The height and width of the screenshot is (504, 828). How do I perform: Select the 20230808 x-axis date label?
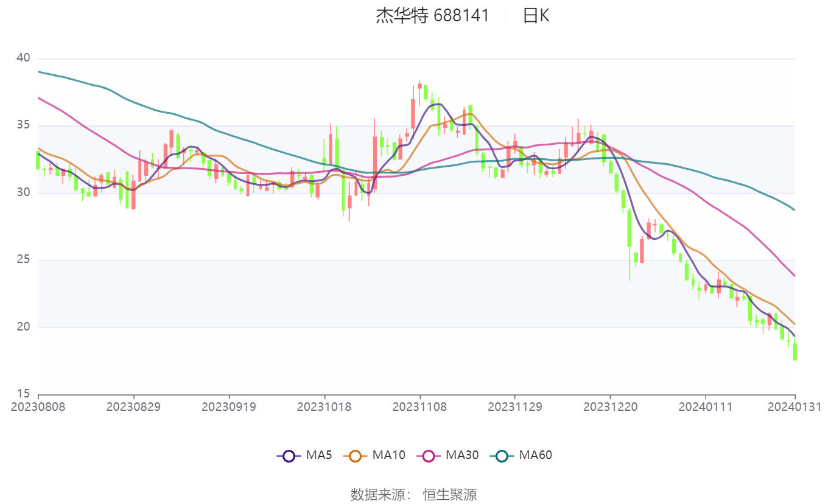tap(38, 407)
